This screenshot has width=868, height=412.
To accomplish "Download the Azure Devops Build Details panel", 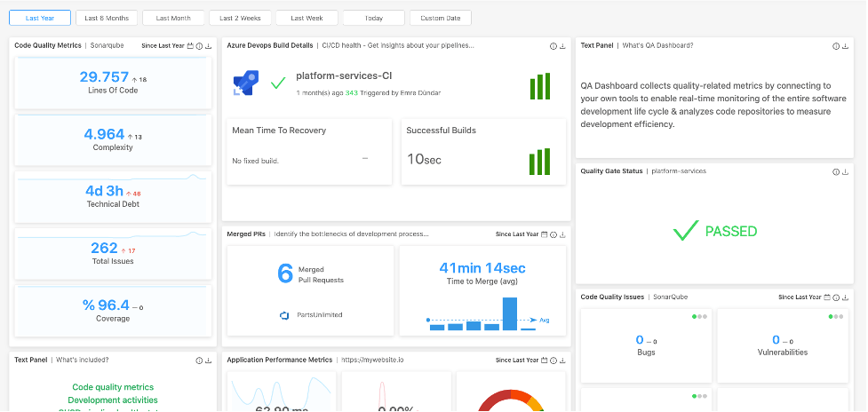I will coord(562,45).
